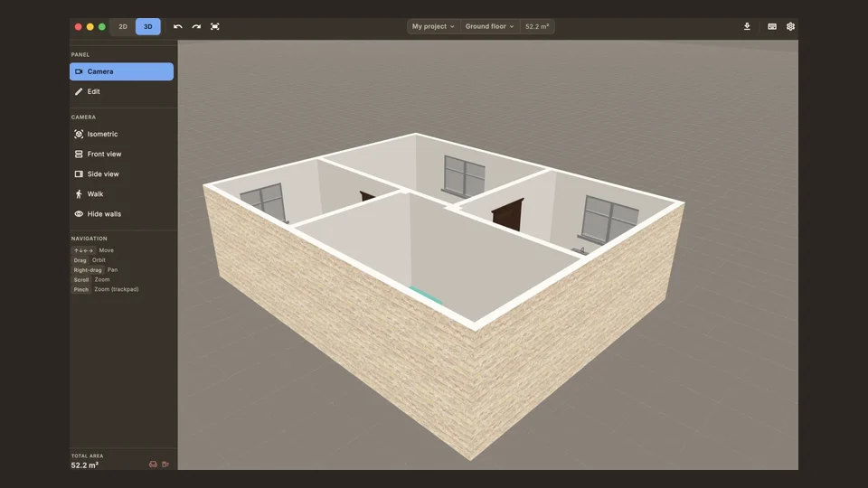Viewport: 868px width, 488px height.
Task: Click the Scroll key hint
Action: tap(80, 280)
